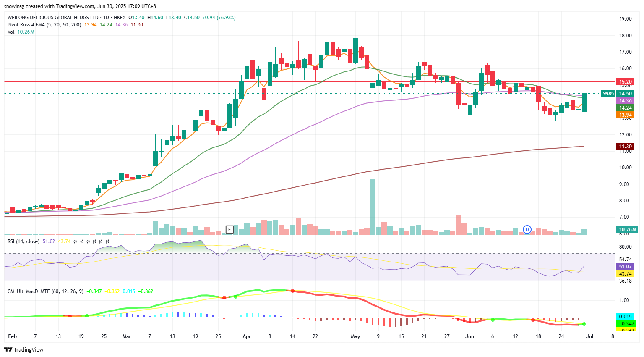This screenshot has height=357, width=644.
Task: Select the red 15.20 price line label
Action: 625,82
